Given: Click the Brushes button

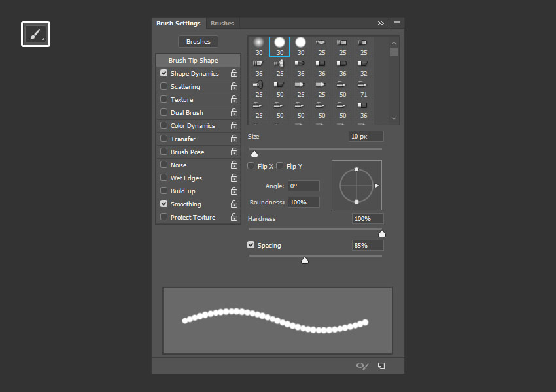Looking at the screenshot, I should 198,41.
